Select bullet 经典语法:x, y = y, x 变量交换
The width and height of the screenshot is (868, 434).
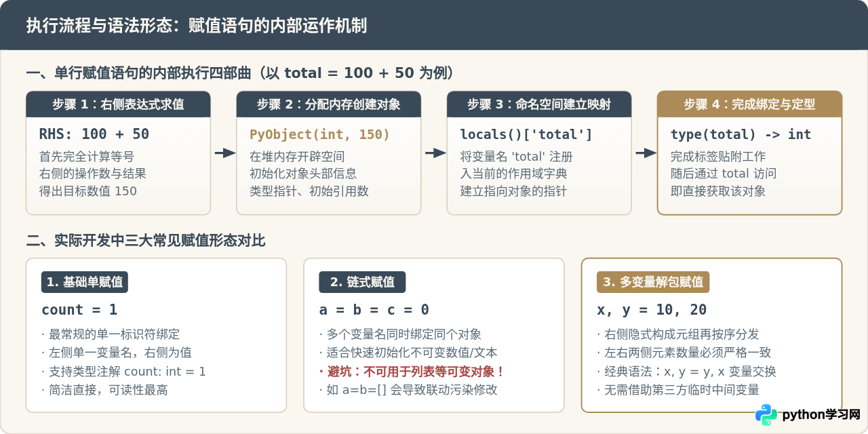click(686, 372)
